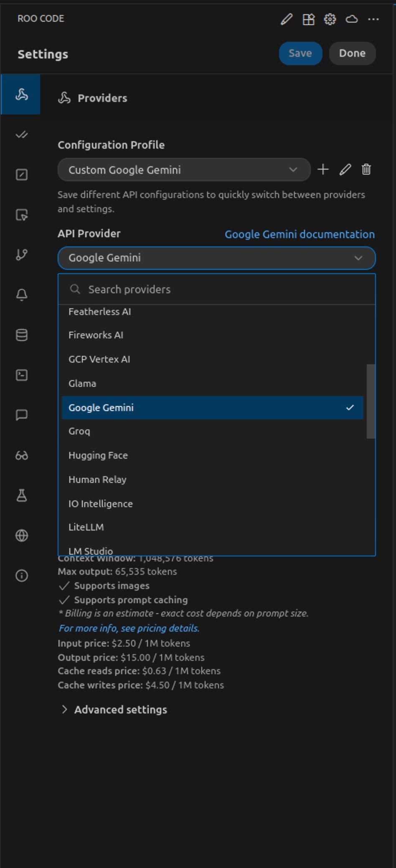This screenshot has width=396, height=868.
Task: Open the settings gear icon in header
Action: coord(330,19)
